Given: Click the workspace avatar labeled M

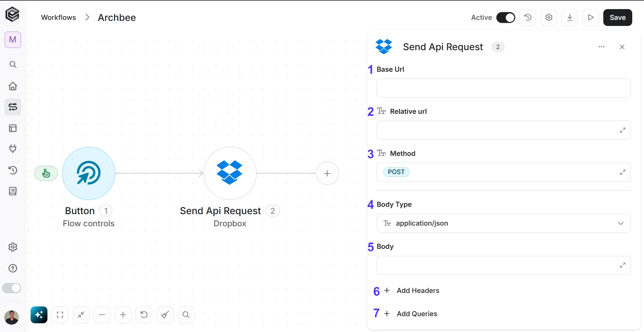Looking at the screenshot, I should (13, 40).
